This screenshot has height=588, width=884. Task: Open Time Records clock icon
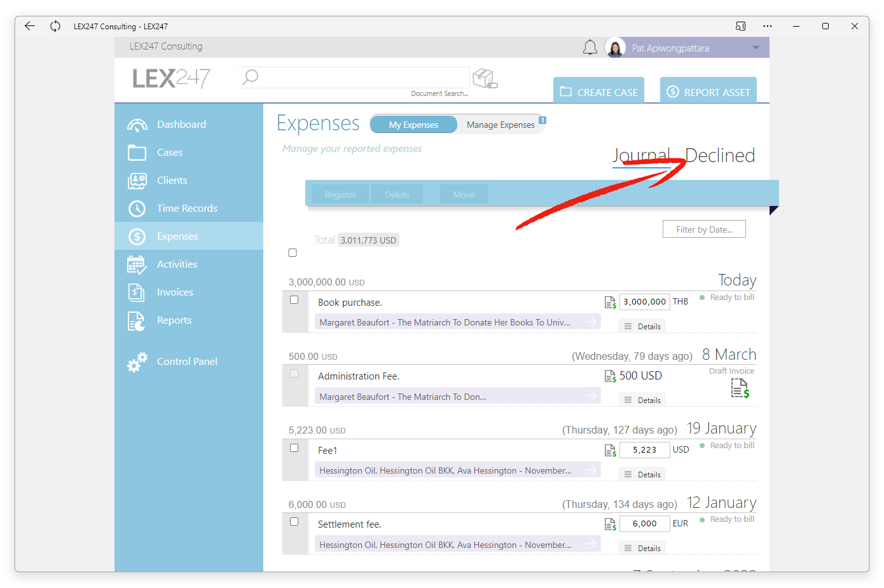click(x=137, y=209)
